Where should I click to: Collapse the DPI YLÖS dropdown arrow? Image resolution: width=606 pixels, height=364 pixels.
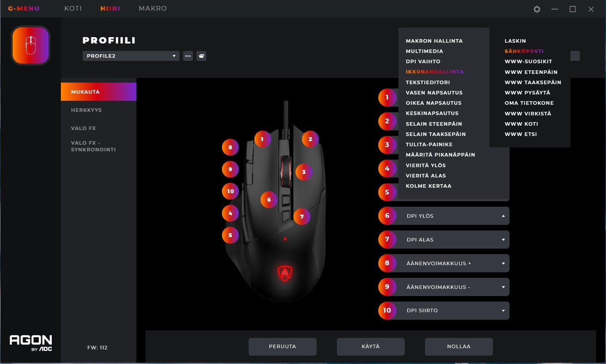503,216
